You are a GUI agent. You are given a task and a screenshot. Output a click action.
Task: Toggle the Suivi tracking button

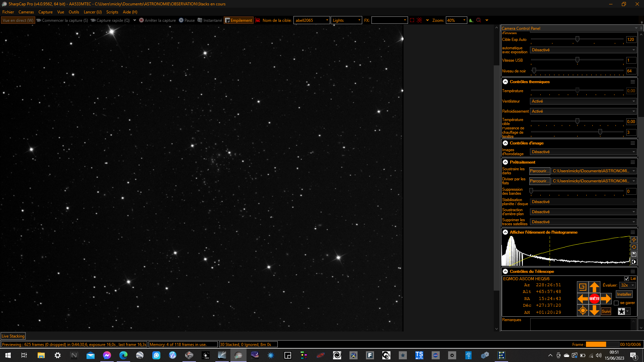pyautogui.click(x=606, y=311)
